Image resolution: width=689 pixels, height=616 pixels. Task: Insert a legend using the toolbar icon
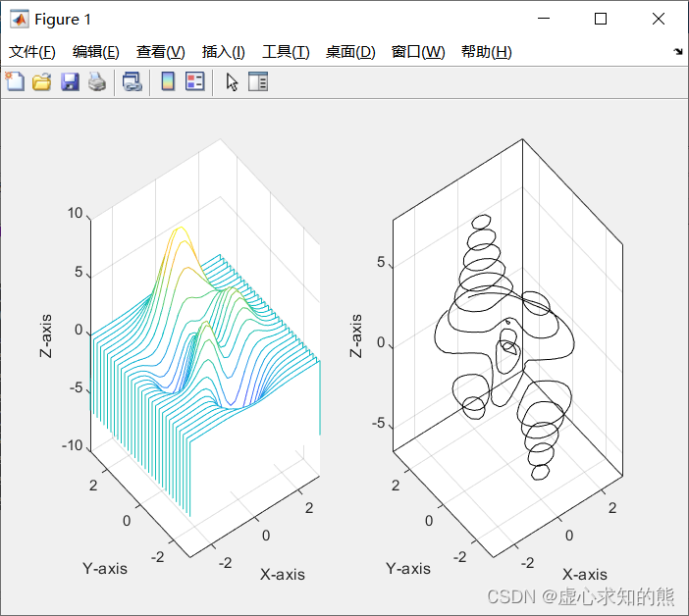pyautogui.click(x=195, y=81)
